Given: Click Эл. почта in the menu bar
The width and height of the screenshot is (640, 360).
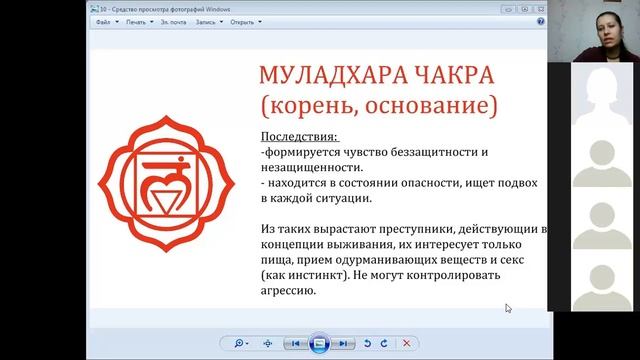Looking at the screenshot, I should point(173,22).
